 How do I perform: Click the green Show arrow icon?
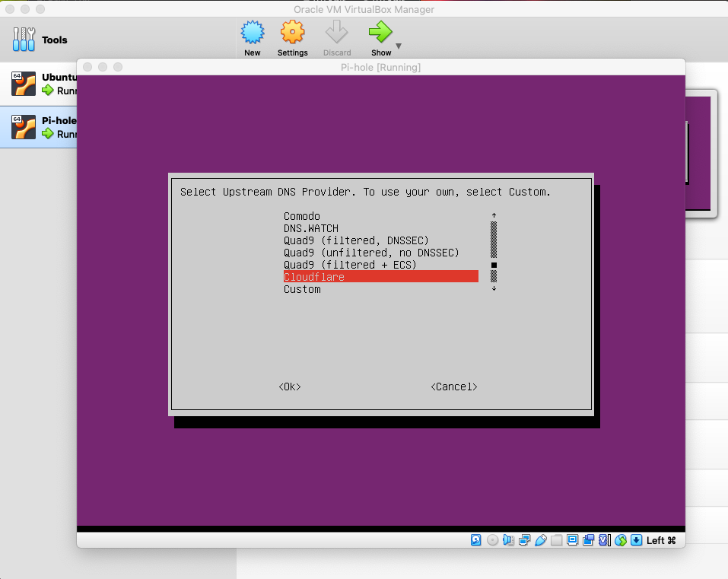click(380, 32)
